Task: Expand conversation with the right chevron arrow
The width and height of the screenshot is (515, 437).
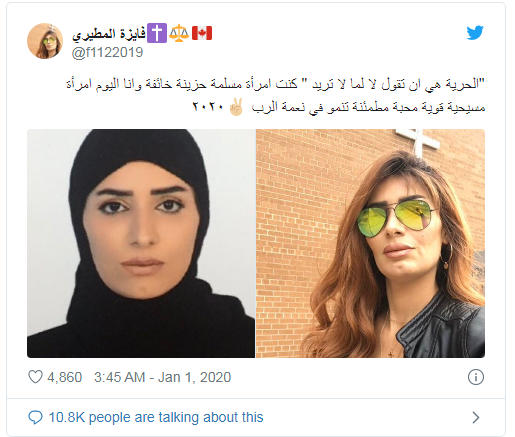Action: (476, 417)
